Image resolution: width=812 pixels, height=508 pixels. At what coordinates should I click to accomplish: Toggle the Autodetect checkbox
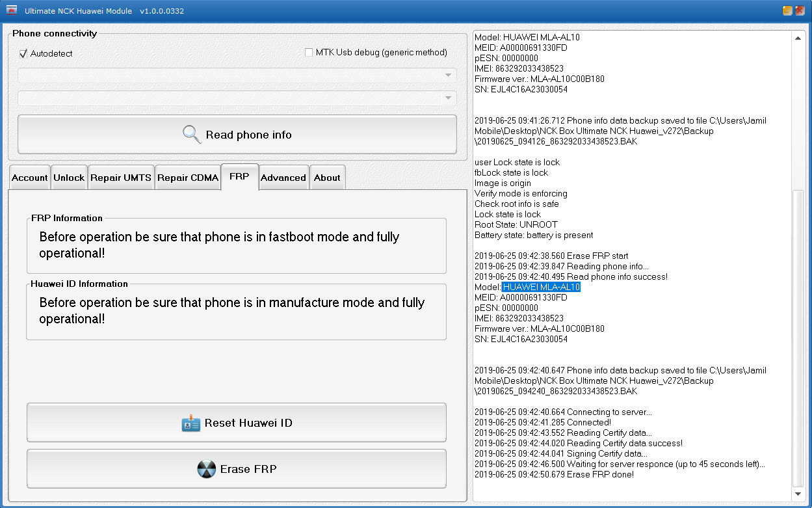click(24, 53)
